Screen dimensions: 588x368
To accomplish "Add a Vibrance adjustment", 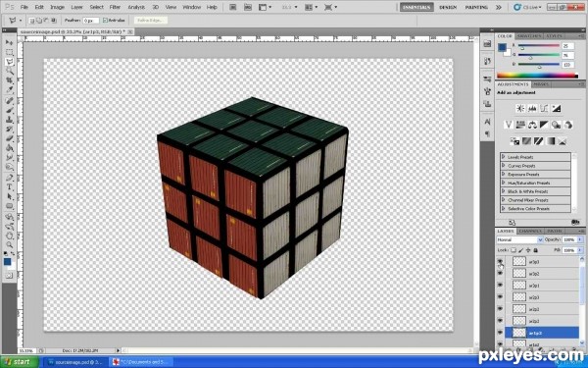I will (509, 125).
